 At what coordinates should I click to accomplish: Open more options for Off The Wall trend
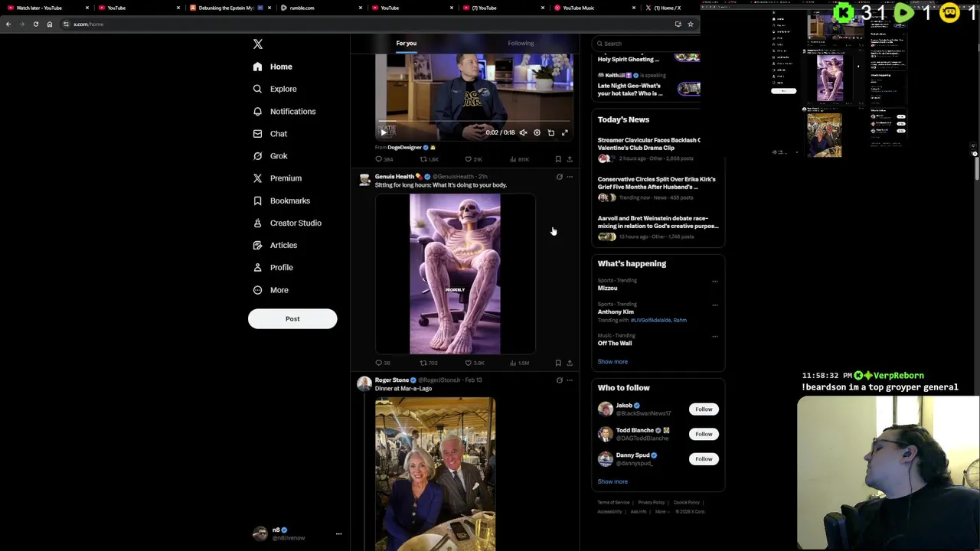pyautogui.click(x=715, y=336)
